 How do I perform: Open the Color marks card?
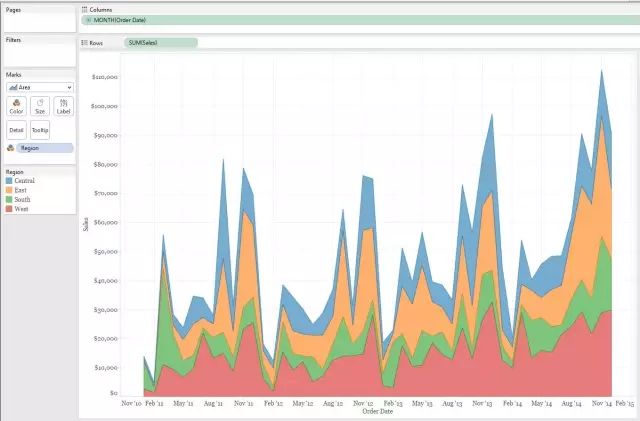click(16, 106)
